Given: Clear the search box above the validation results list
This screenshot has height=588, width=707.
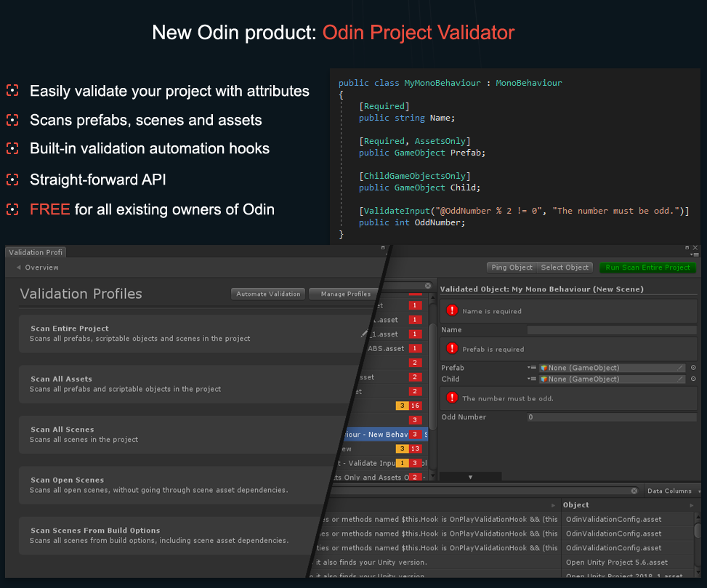Looking at the screenshot, I should [x=427, y=286].
